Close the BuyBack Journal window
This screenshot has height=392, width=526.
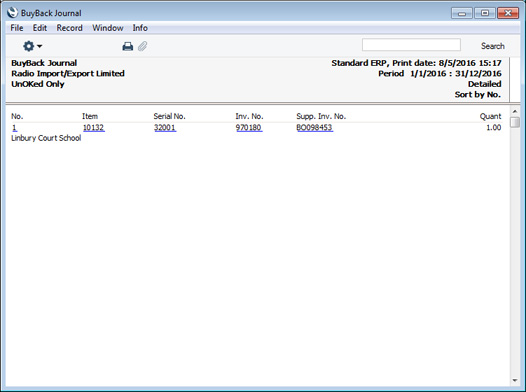click(508, 13)
